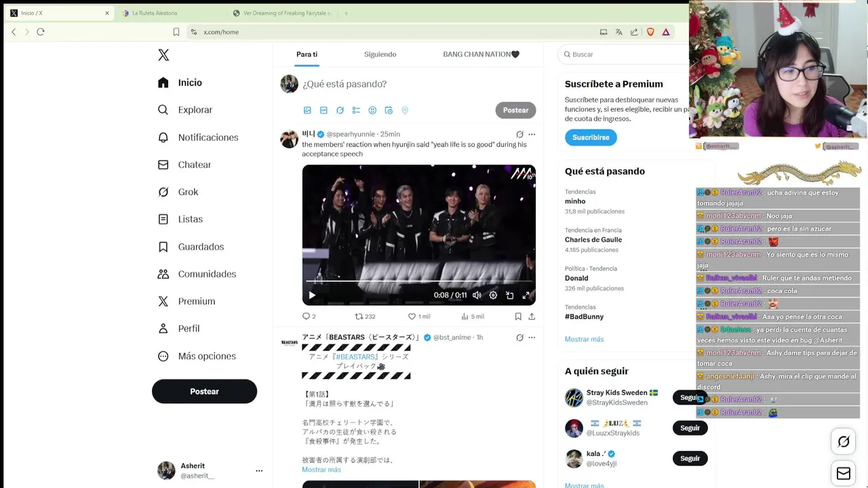The image size is (868, 488).
Task: Bookmark the spearhyunnie post
Action: tap(518, 317)
